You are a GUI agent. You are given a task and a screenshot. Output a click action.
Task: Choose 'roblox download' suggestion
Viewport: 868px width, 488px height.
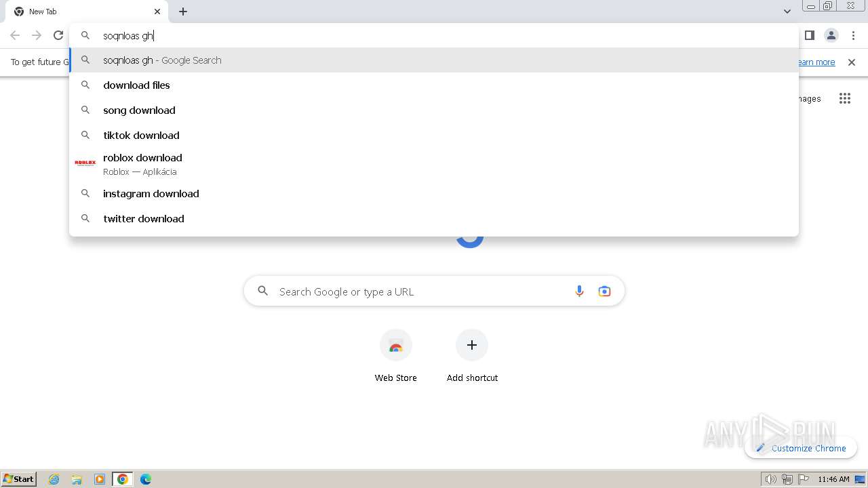pos(434,164)
